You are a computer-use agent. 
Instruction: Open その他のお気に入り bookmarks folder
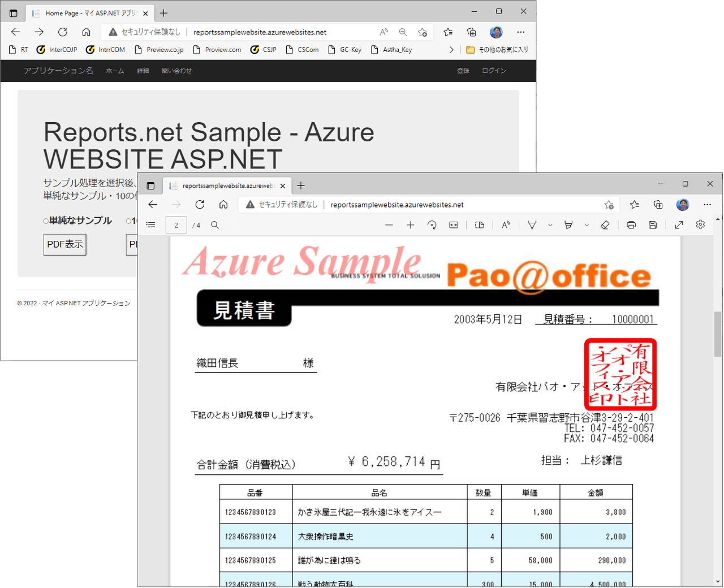click(x=497, y=50)
